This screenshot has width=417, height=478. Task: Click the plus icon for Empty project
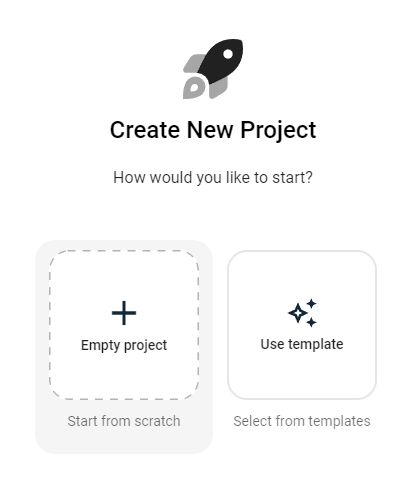pos(124,313)
